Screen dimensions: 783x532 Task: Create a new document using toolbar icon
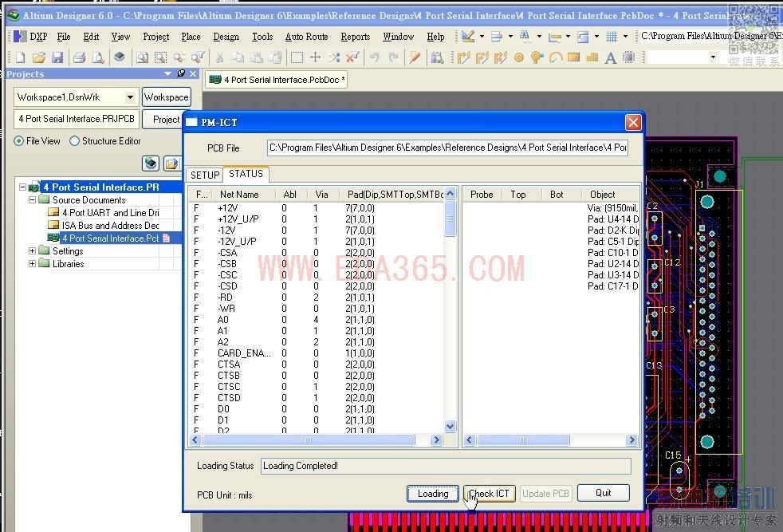coord(20,57)
